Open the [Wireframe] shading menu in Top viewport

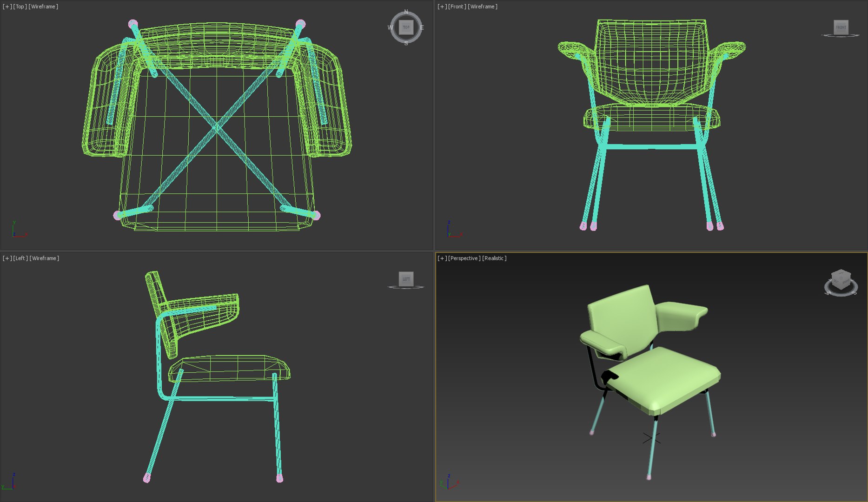click(x=43, y=7)
